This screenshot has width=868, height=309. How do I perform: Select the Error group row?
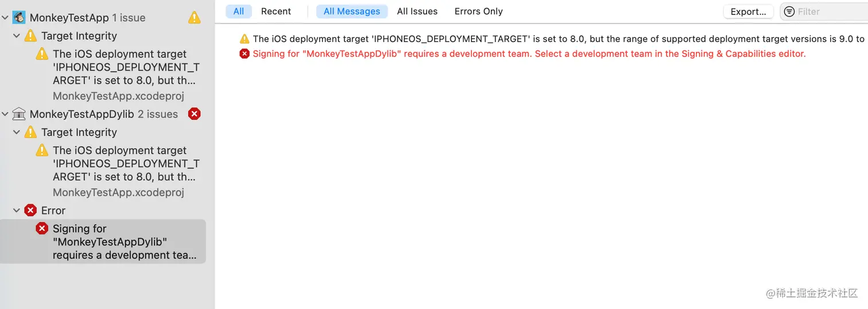[103, 210]
